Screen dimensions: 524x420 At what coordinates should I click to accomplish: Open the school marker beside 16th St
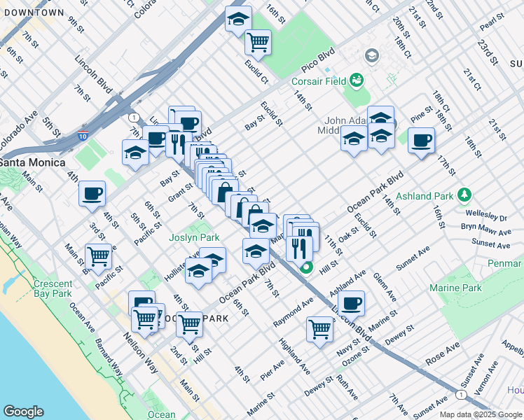(x=238, y=20)
